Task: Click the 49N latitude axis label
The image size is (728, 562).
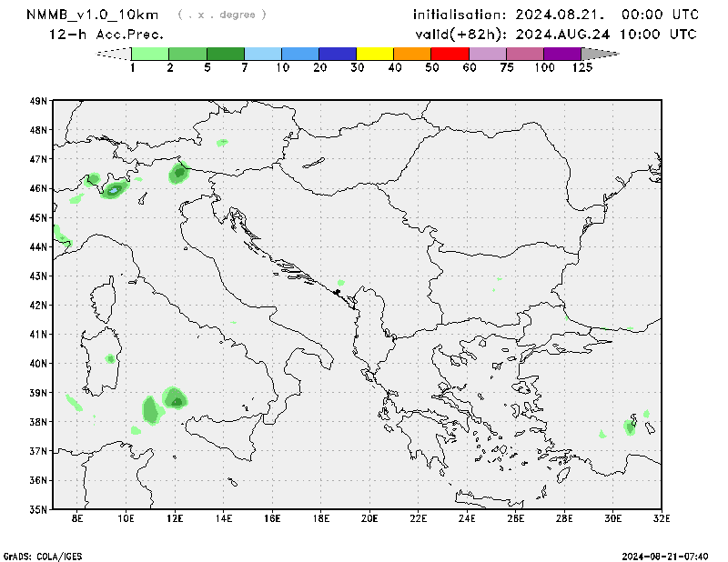Action: coord(38,101)
